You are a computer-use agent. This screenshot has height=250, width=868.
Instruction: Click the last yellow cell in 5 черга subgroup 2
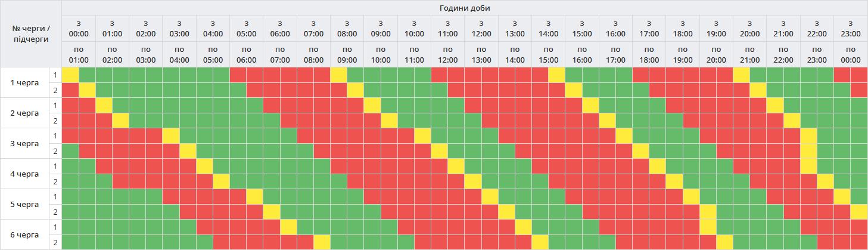[x=859, y=212]
